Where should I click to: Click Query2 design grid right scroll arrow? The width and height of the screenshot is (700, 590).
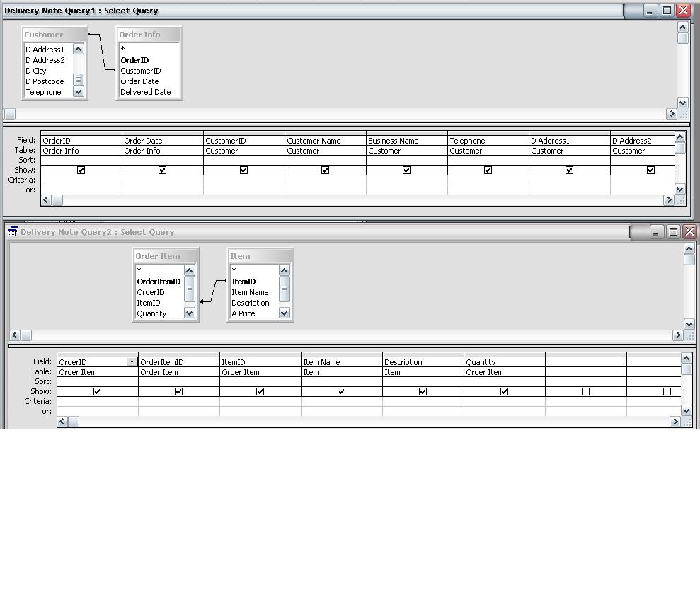[x=675, y=422]
